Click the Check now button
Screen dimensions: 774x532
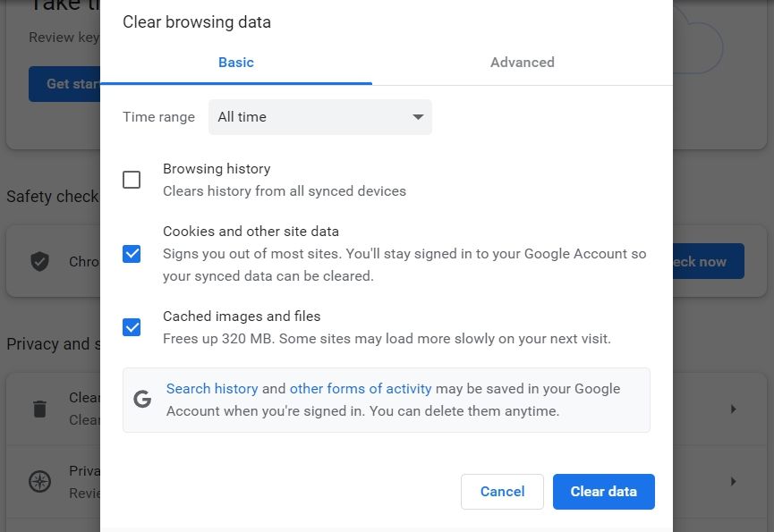[706, 261]
